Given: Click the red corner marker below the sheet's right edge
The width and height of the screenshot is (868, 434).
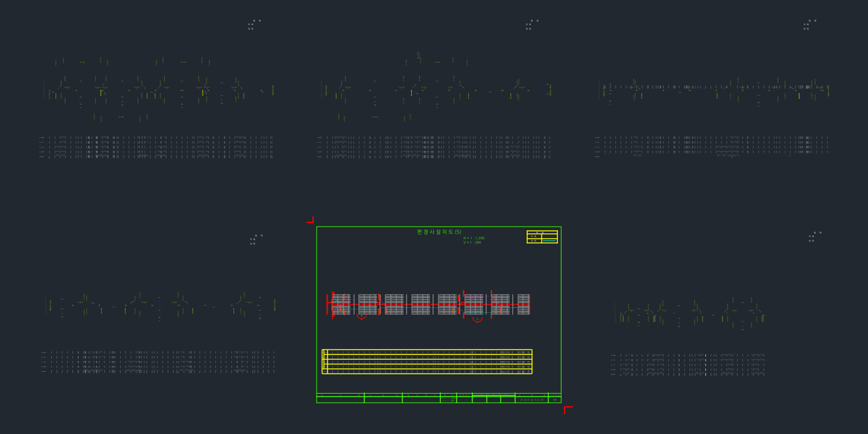Looking at the screenshot, I should (x=568, y=410).
